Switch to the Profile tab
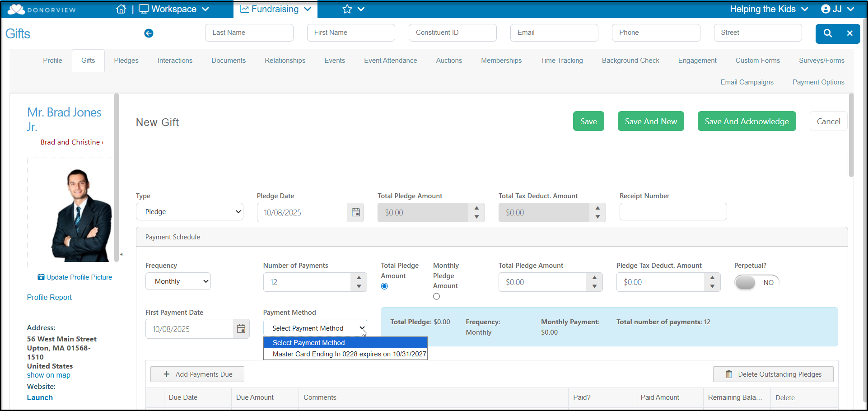 point(53,61)
